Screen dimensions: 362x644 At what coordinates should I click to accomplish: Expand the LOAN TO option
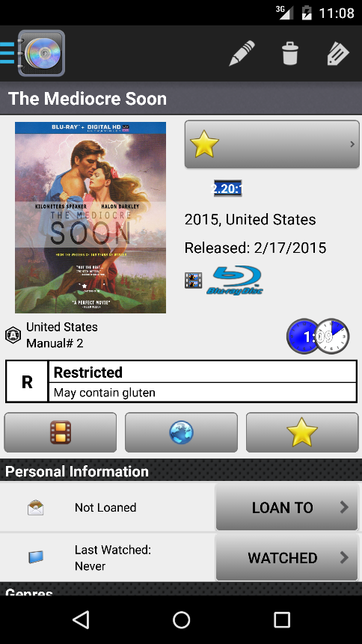tap(286, 508)
